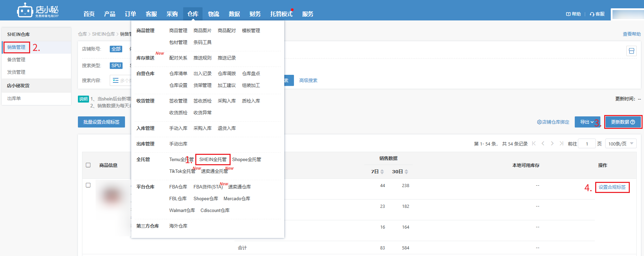Viewport: 644px width, 256px height.
Task: Open the 财务 top menu
Action: pos(255,14)
